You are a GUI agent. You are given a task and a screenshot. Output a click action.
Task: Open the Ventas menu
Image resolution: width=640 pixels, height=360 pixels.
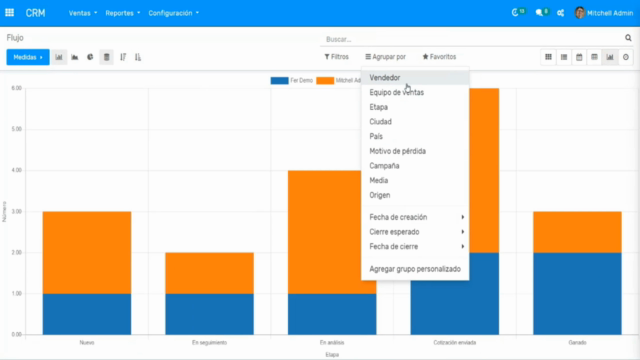[x=83, y=13]
